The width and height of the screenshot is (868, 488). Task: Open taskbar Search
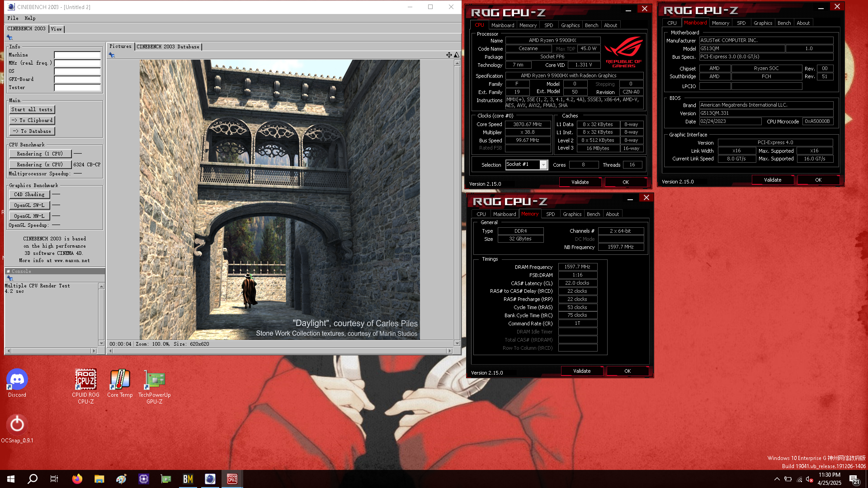tap(33, 479)
